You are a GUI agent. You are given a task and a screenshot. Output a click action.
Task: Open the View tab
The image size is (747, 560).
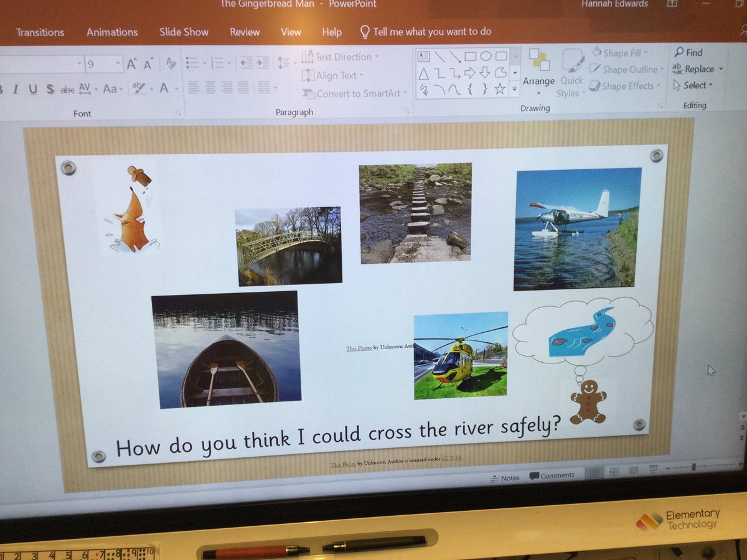tap(291, 32)
